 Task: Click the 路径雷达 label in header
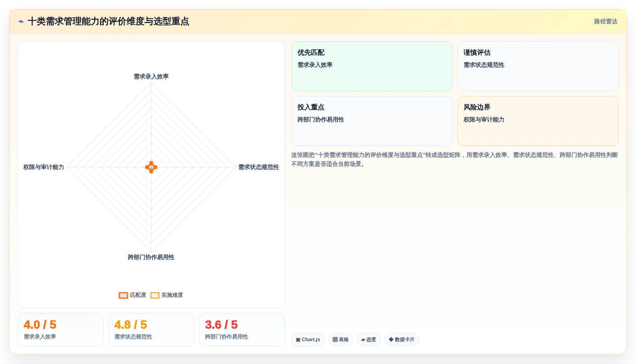point(605,22)
